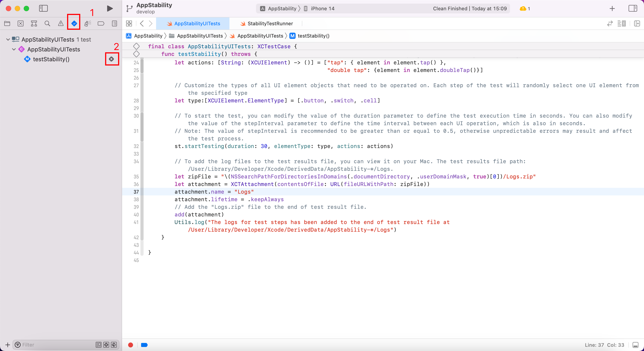
Task: Open the Breakpoint navigator
Action: coord(101,23)
